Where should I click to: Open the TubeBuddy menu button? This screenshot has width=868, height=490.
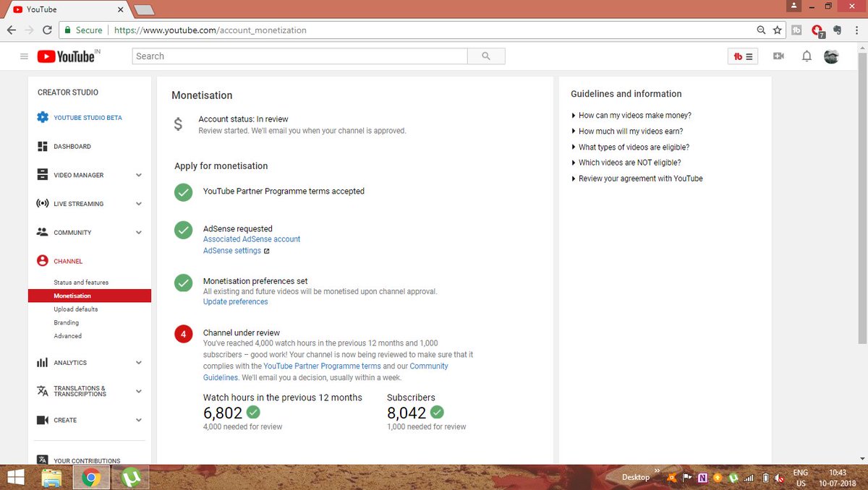(742, 56)
